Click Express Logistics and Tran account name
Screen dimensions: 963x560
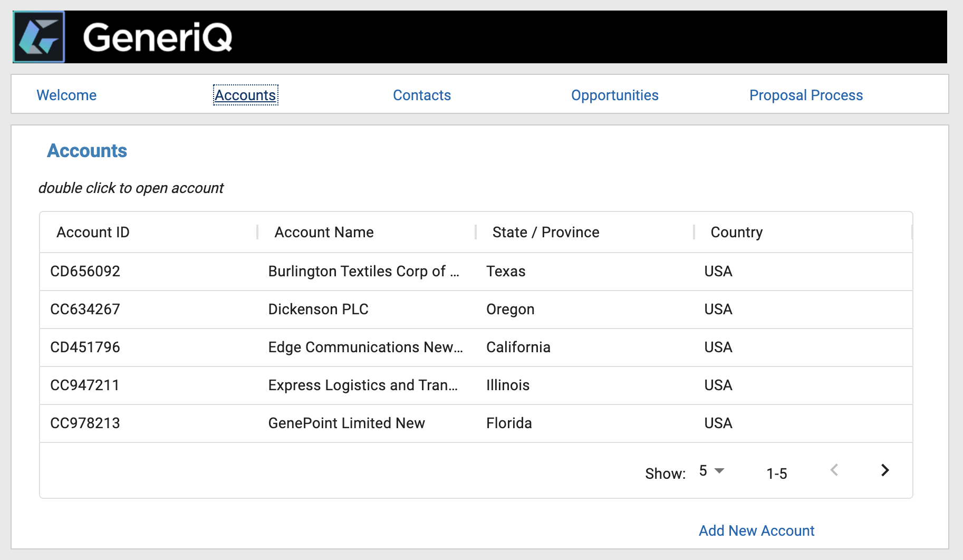coord(363,385)
